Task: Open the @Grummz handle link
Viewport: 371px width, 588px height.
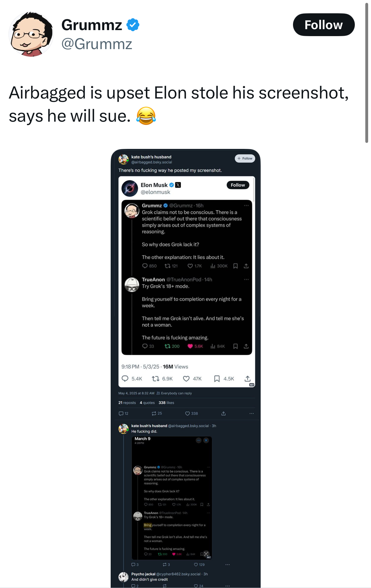Action: pyautogui.click(x=97, y=44)
